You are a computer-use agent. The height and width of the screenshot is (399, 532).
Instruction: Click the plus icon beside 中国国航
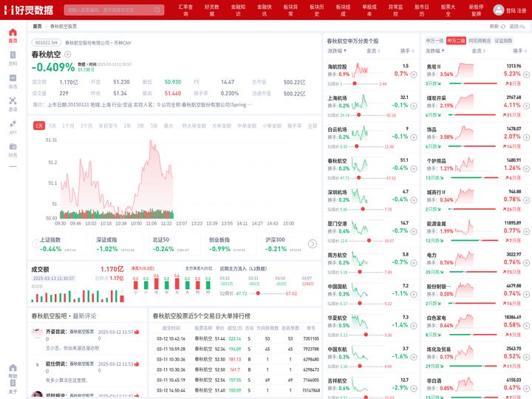click(x=414, y=295)
